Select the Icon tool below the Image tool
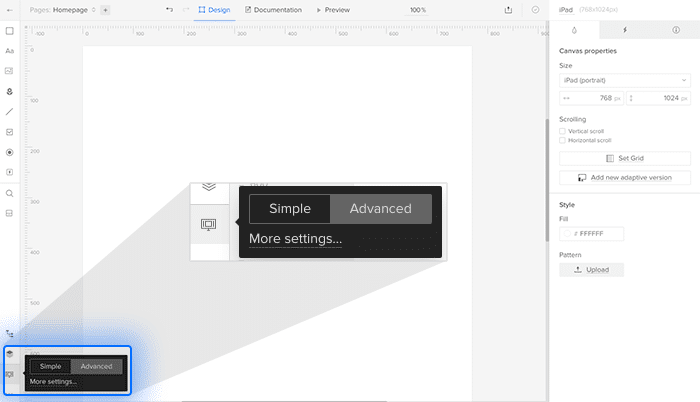Image resolution: width=700 pixels, height=402 pixels. pyautogui.click(x=9, y=92)
